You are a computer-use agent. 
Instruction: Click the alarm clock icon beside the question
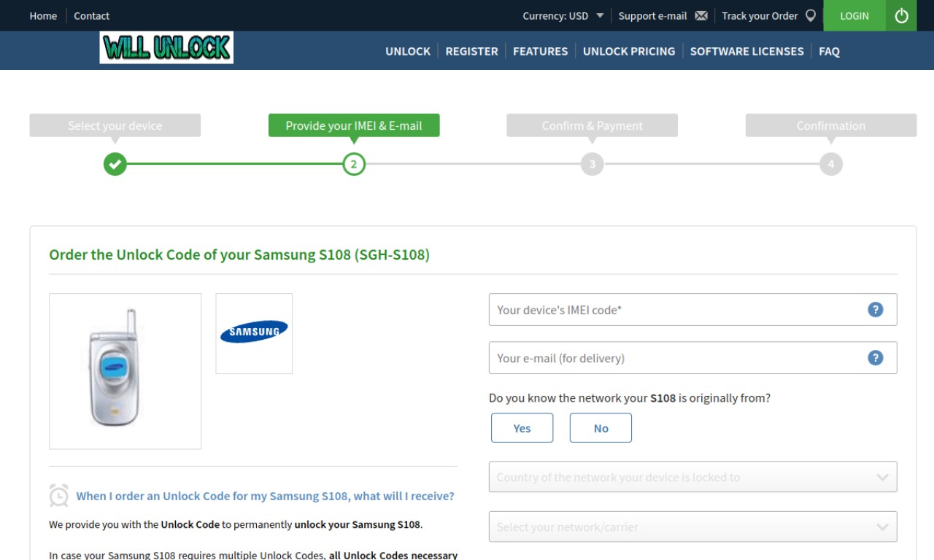[x=59, y=495]
